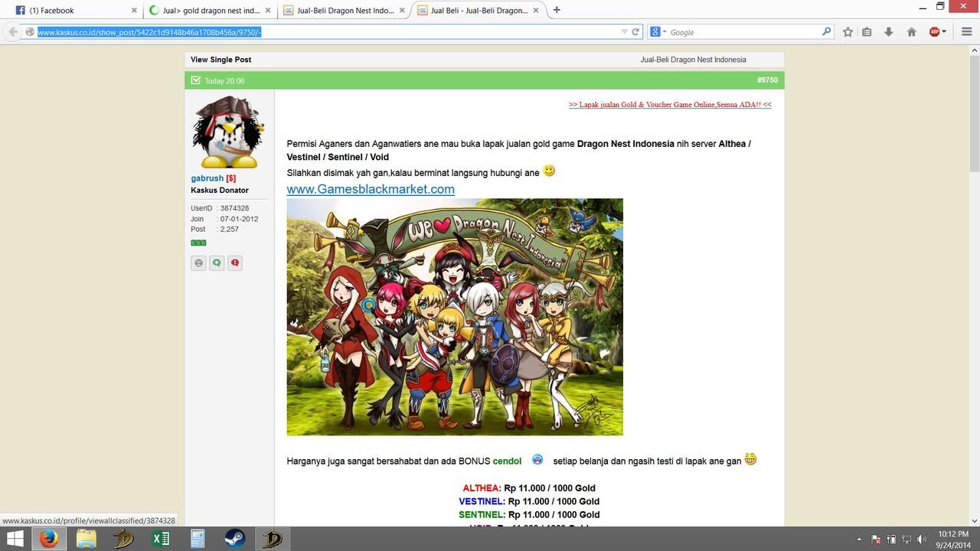The image size is (980, 551).
Task: Click the 'View Single Post' heading text
Action: tap(220, 60)
